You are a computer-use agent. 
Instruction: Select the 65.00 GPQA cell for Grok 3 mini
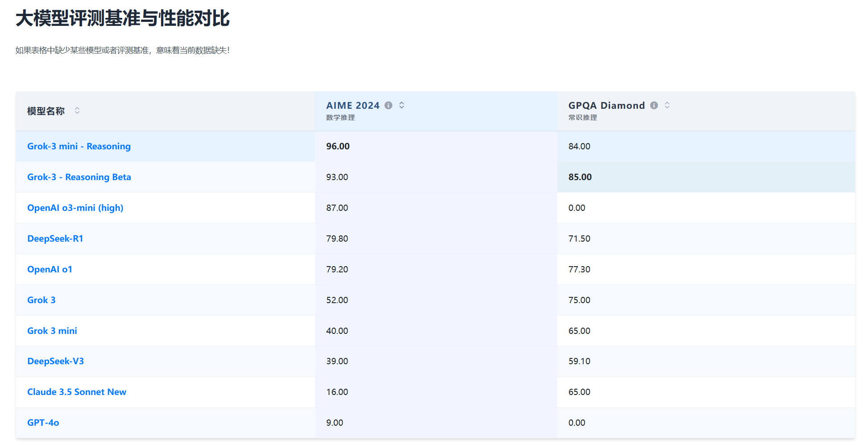706,331
